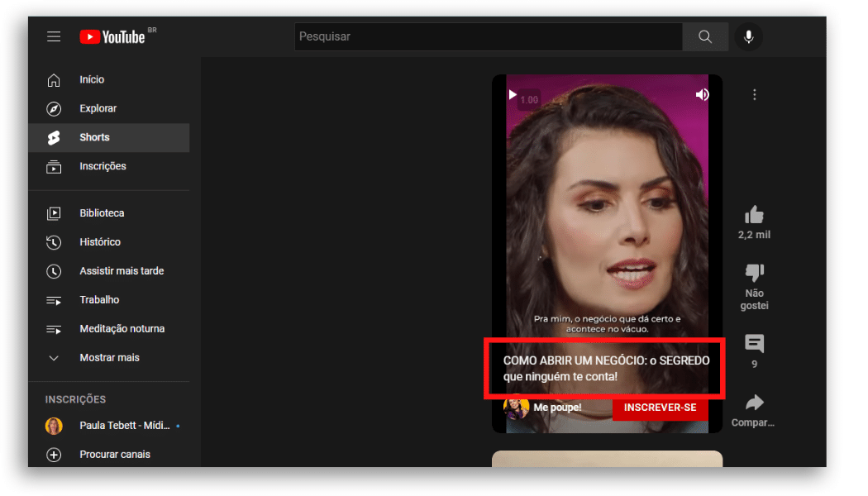Open Procurar canais link
Image resolution: width=868 pixels, height=496 pixels.
[x=115, y=455]
